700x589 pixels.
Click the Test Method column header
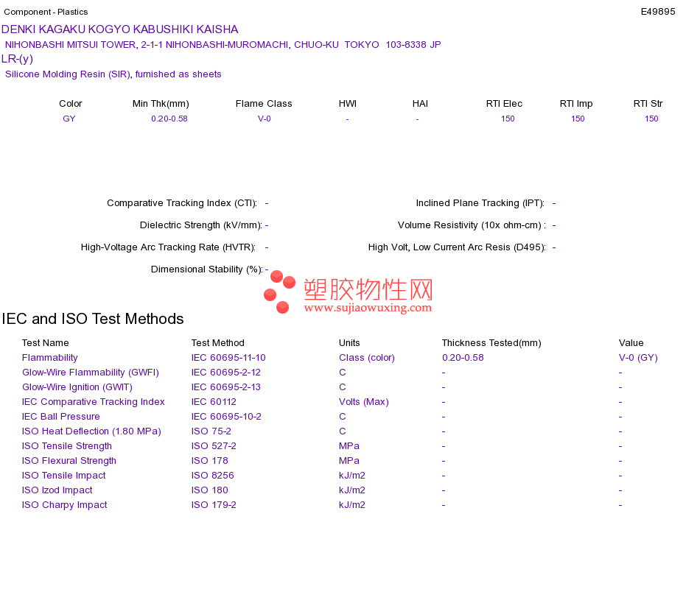point(217,342)
